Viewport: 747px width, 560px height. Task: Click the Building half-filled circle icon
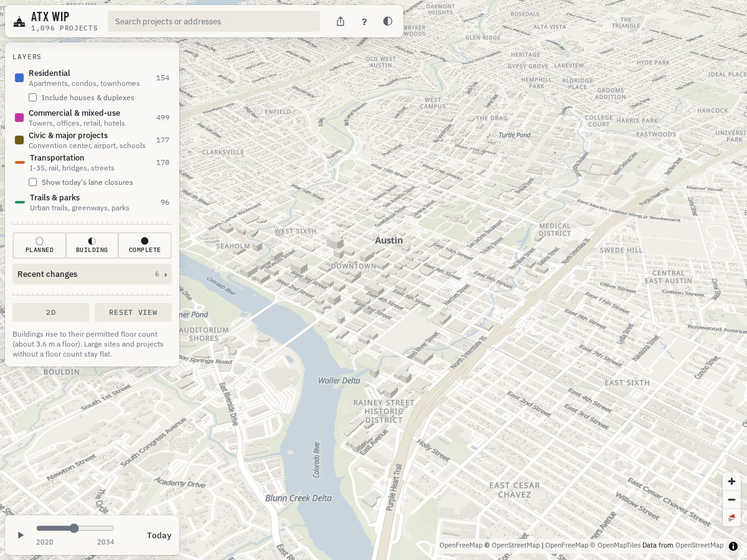click(92, 241)
